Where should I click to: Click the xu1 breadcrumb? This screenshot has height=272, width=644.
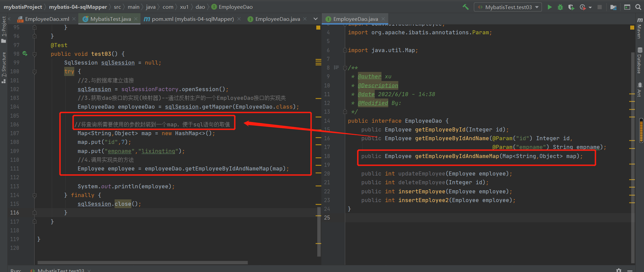pos(184,7)
